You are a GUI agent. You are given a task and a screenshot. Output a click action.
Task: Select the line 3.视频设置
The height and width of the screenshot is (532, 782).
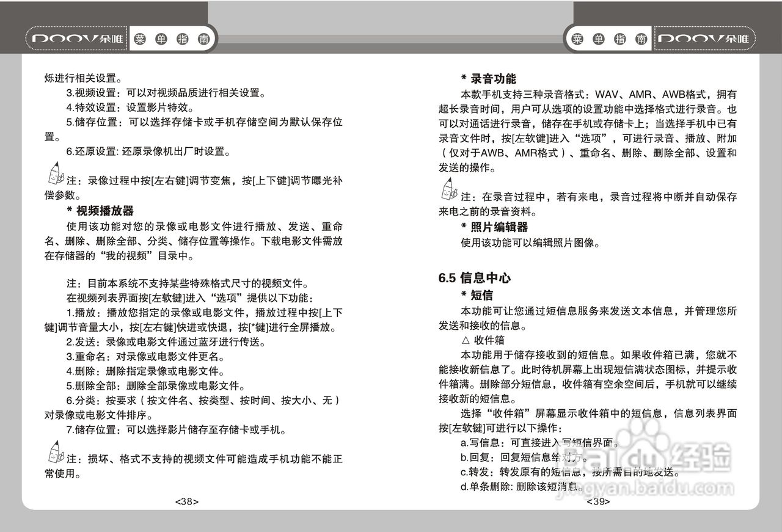click(x=166, y=93)
